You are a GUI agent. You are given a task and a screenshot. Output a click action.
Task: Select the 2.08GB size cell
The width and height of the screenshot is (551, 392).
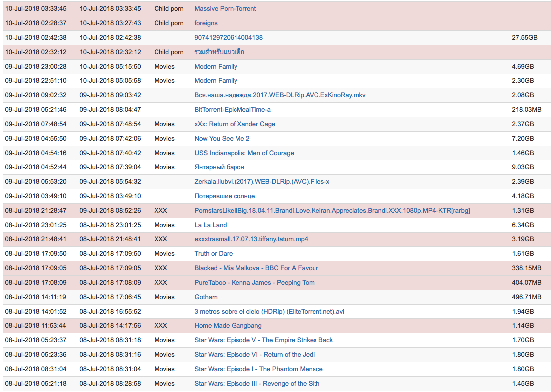[523, 95]
